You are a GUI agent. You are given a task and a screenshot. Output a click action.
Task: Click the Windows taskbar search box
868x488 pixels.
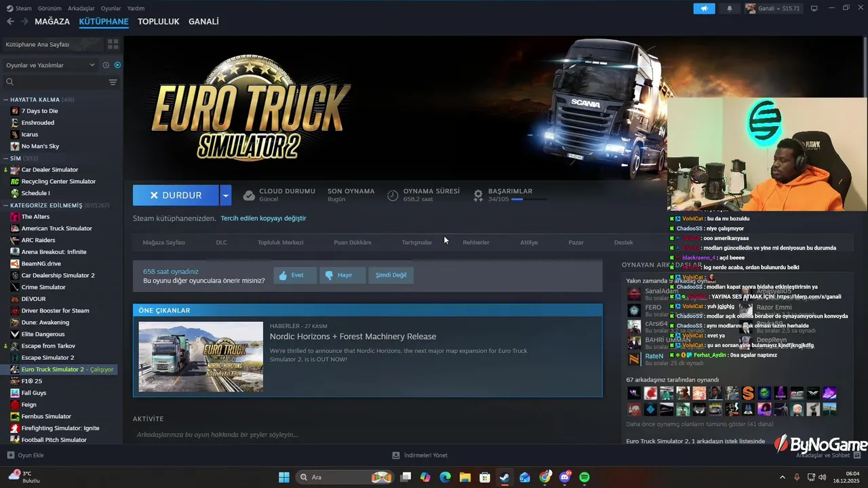click(x=345, y=477)
